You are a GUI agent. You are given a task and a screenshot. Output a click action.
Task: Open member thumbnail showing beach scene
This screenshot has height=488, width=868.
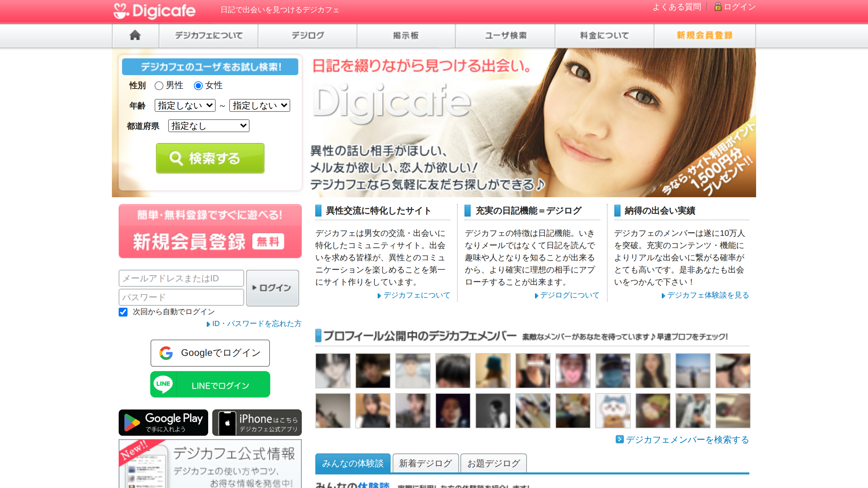pos(693,371)
